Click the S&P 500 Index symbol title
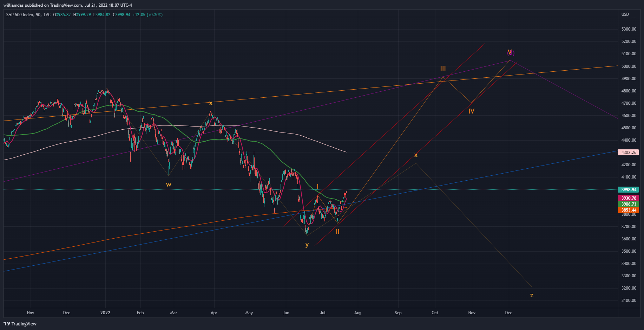 point(20,15)
